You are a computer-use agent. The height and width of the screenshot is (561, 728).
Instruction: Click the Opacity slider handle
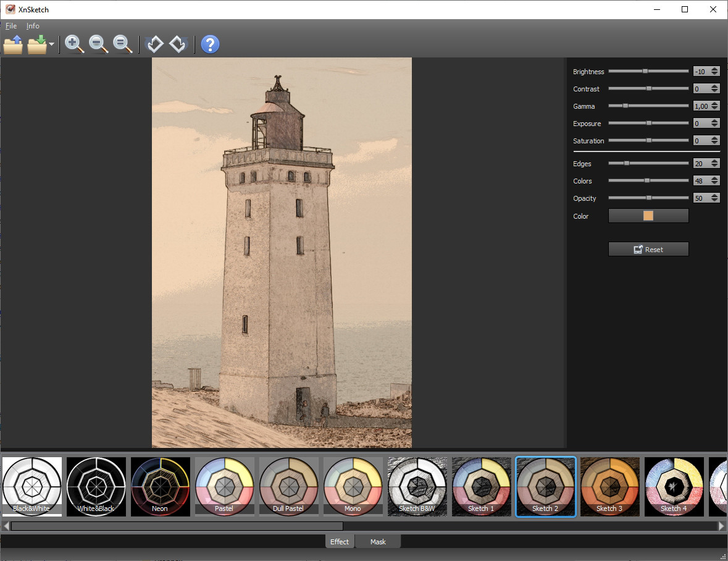tap(648, 198)
